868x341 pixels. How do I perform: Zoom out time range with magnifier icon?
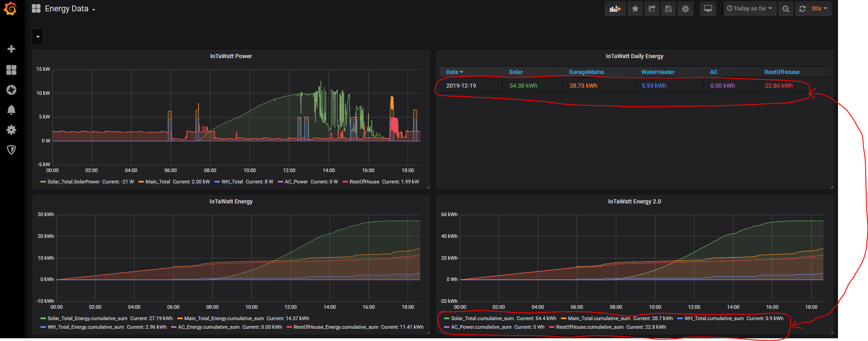click(786, 9)
